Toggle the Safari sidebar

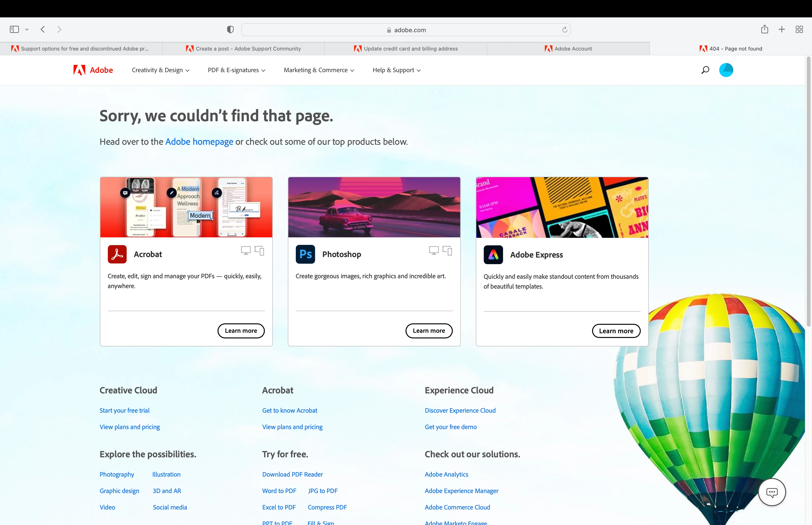pos(14,29)
